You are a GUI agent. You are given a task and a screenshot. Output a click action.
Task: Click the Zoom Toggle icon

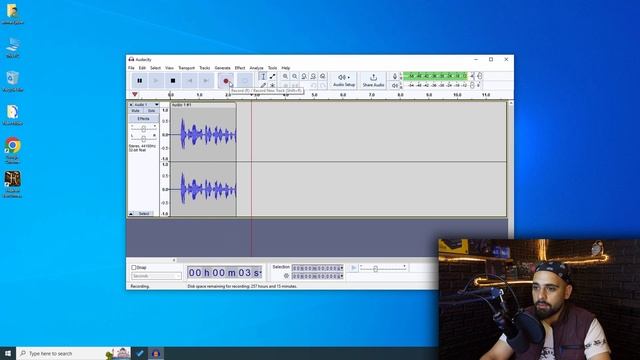[323, 76]
